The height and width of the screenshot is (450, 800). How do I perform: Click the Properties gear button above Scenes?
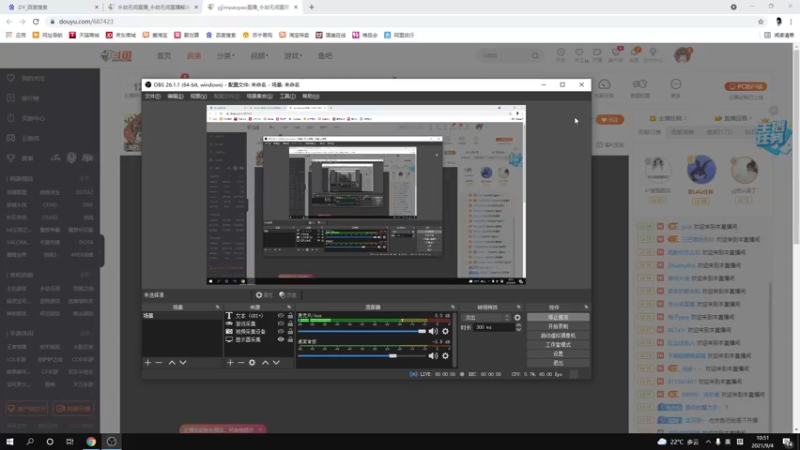[x=264, y=295]
